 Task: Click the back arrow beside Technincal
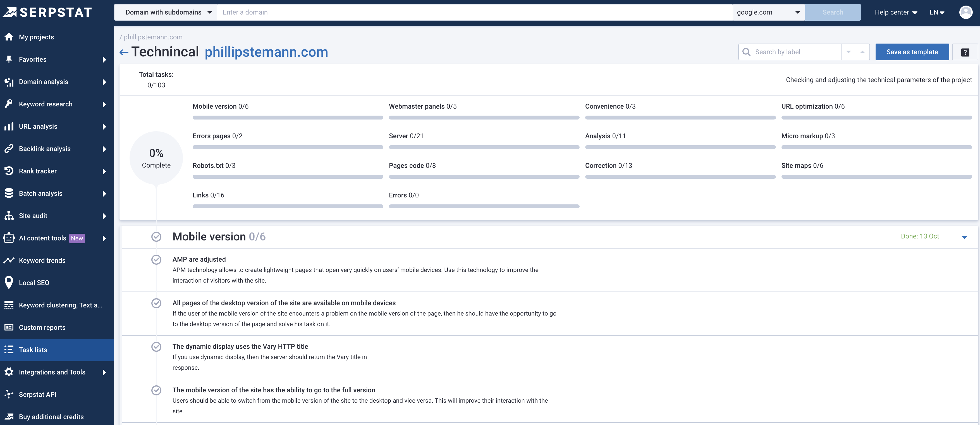coord(124,52)
